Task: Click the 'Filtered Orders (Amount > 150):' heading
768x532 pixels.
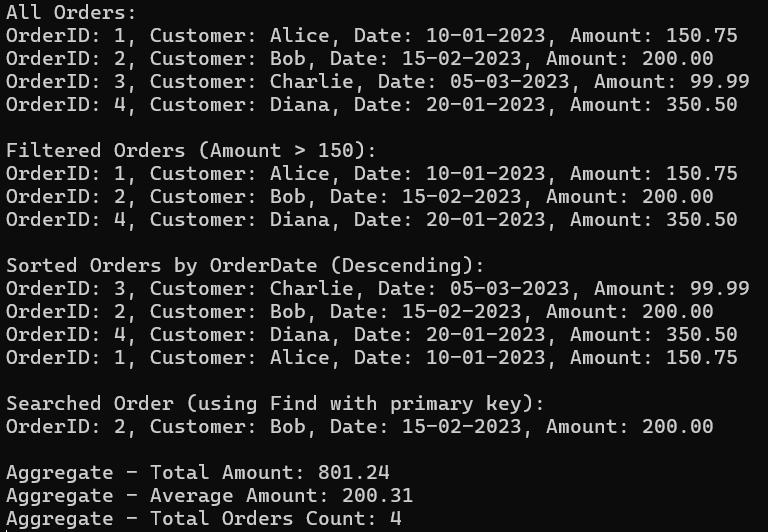Action: pos(191,150)
